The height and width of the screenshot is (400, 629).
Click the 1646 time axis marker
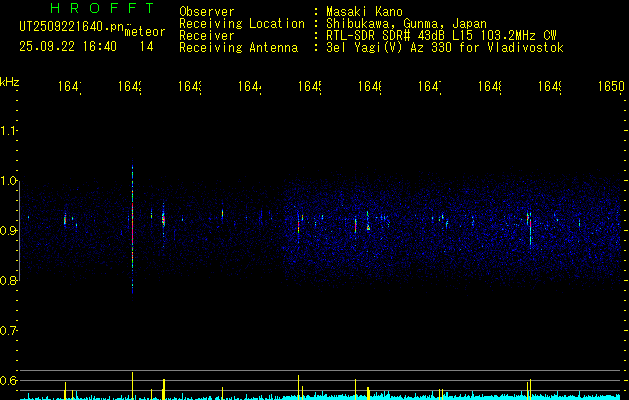pyautogui.click(x=369, y=86)
